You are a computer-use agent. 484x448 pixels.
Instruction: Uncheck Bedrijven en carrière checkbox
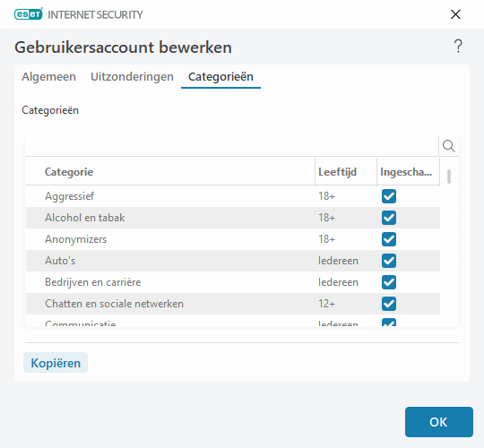click(389, 282)
